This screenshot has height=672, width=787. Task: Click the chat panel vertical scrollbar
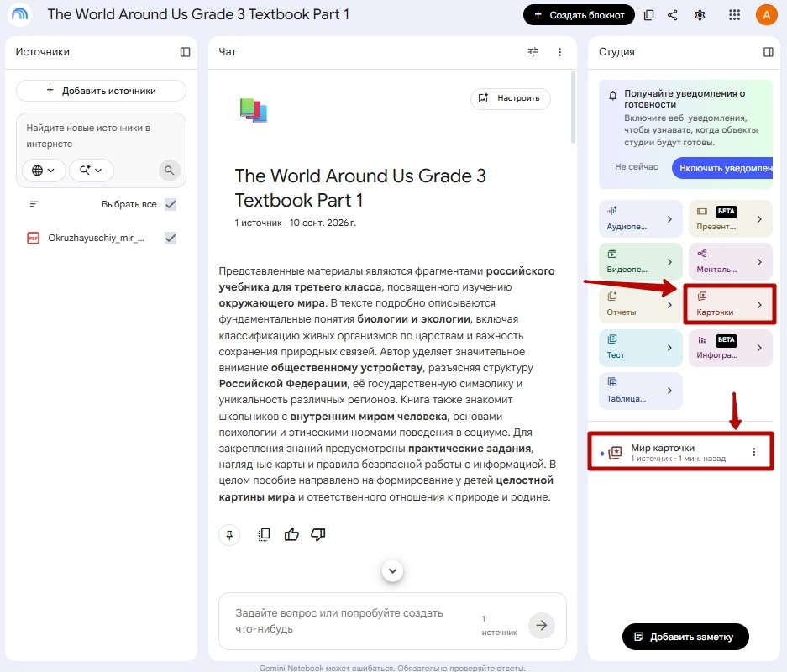573,108
